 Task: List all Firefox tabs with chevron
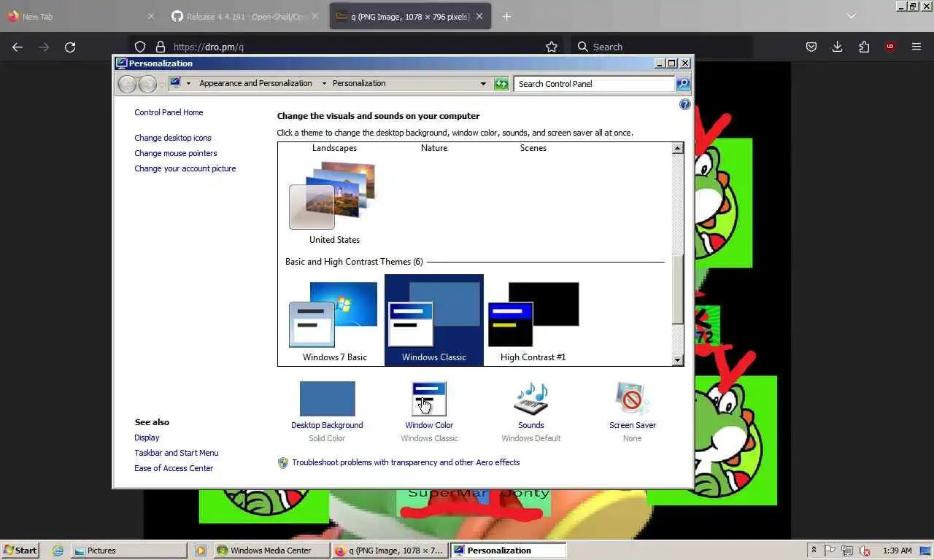851,16
